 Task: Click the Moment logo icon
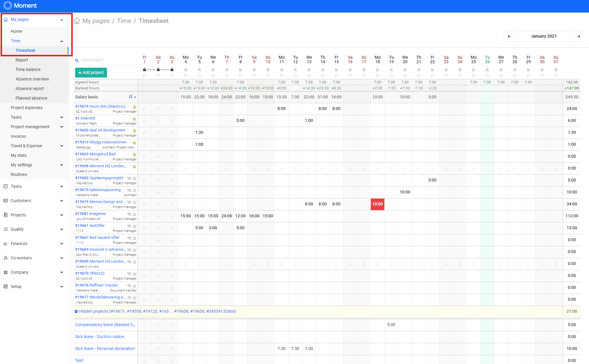[7, 5]
